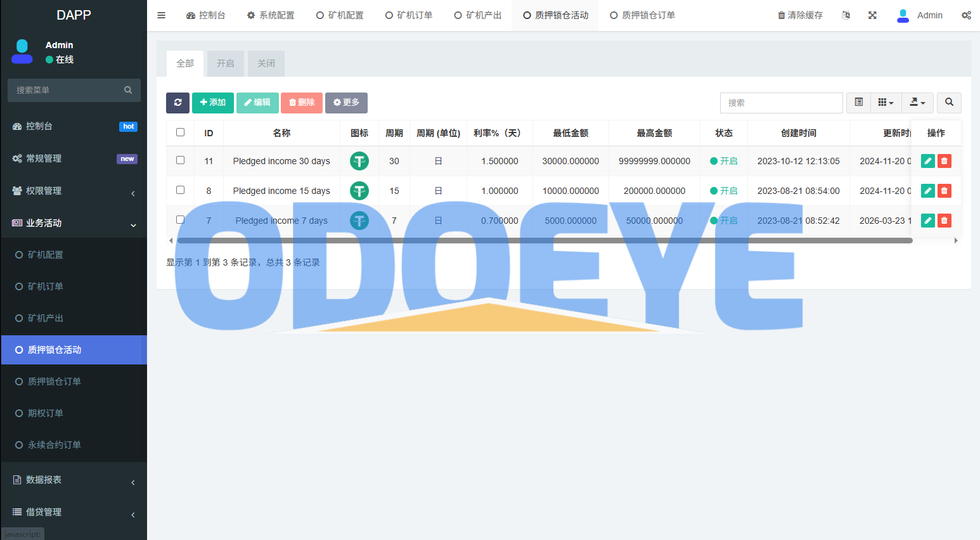Click Tether icon in 15 days row
The width and height of the screenshot is (980, 540).
(359, 191)
